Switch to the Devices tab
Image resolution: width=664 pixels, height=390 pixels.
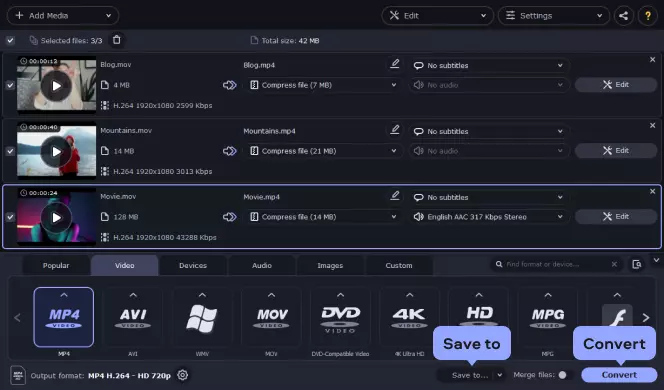coord(193,266)
